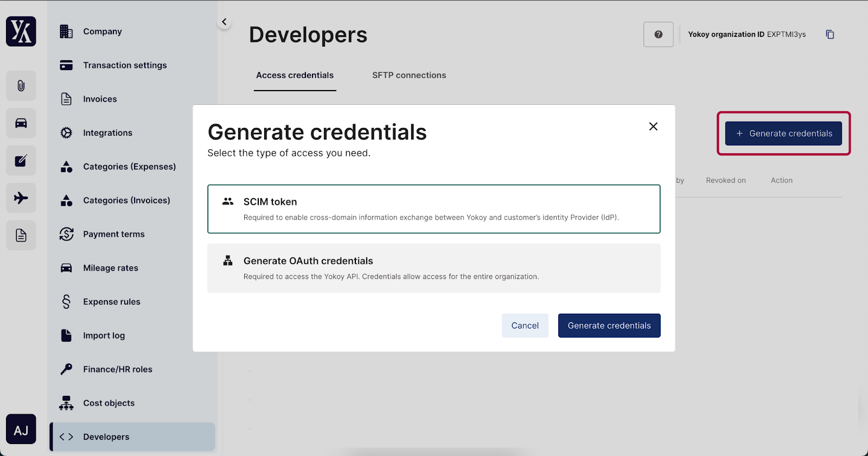Open Finance/HR roles page
Viewport: 868px width, 456px height.
coord(118,369)
